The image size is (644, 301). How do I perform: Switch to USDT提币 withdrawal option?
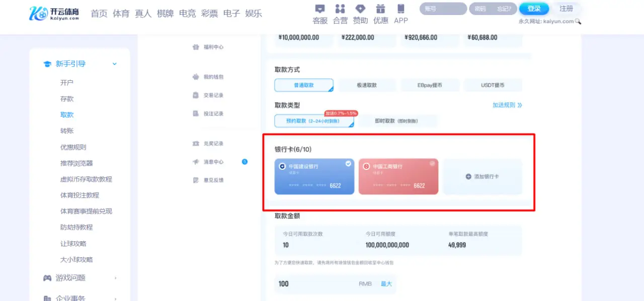click(x=493, y=85)
